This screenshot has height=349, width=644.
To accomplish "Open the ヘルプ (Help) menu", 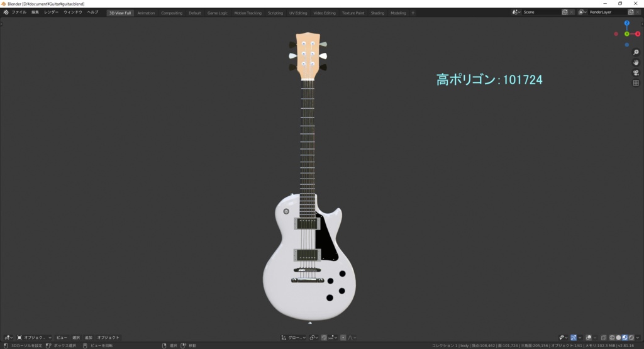I will 92,13.
